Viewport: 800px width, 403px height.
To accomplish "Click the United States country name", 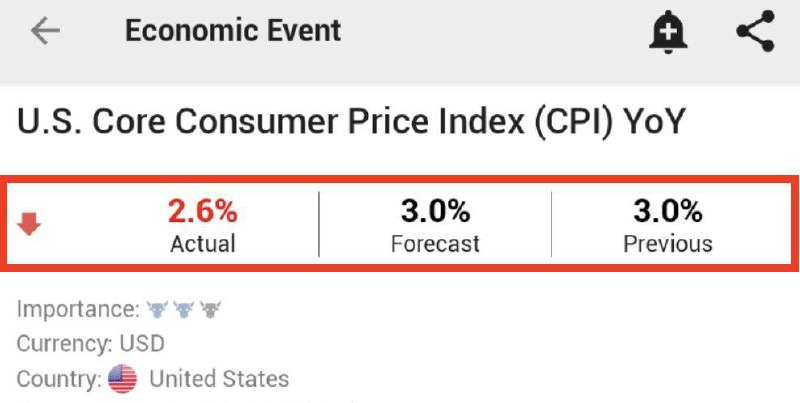I will point(219,380).
